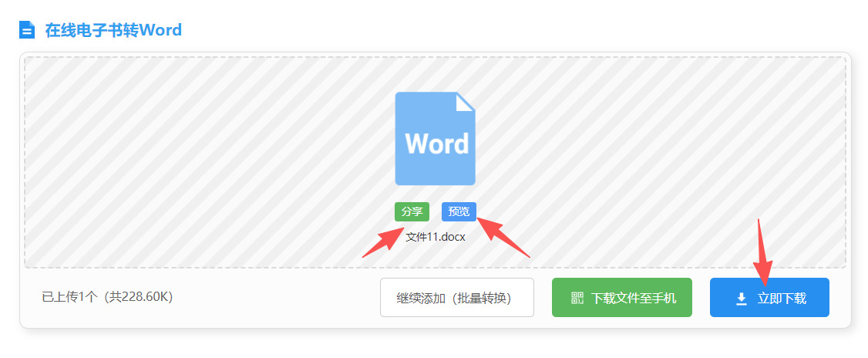Select the 文件11.docx file name
Screen dimensions: 868x358
pyautogui.click(x=435, y=237)
